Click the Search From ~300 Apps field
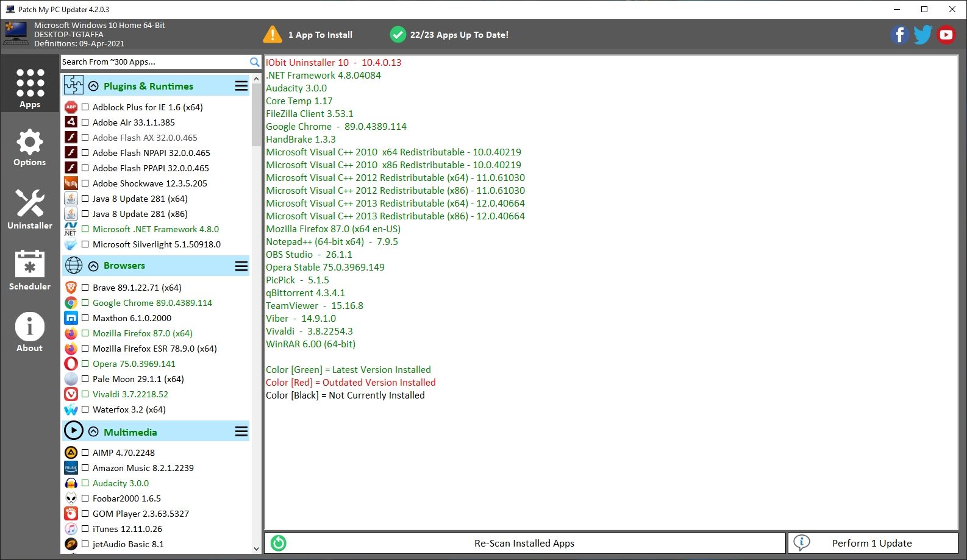 (154, 62)
